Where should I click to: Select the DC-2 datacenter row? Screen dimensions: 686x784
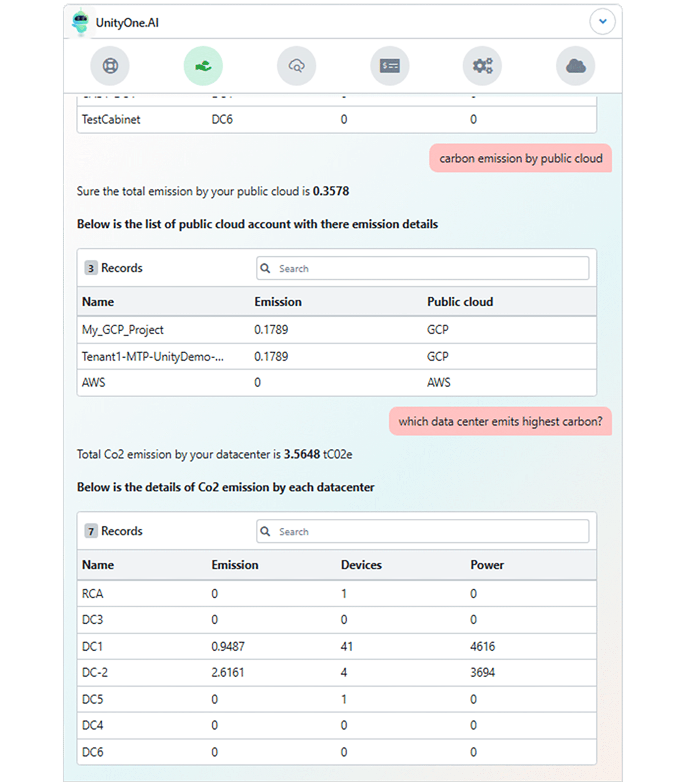coord(336,673)
